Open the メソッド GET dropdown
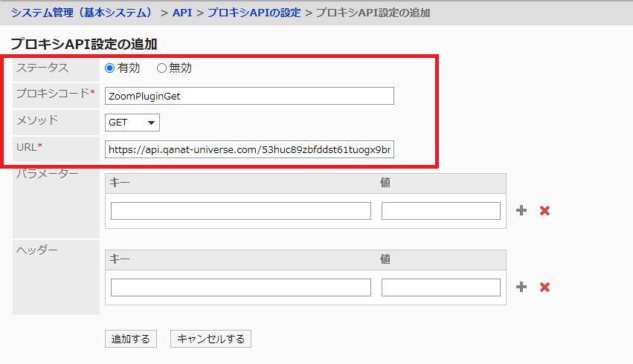Screen dimensions: 633x364 click(x=132, y=123)
